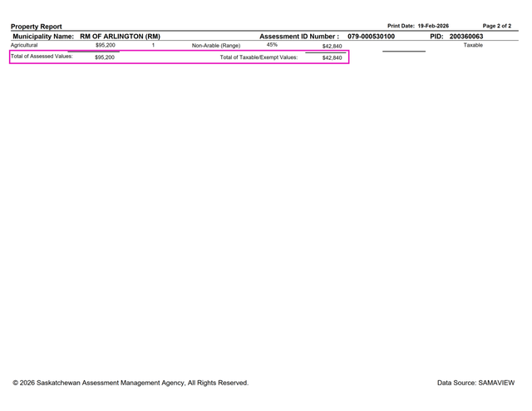
Task: Click Total of Taxable/Exempt Values label
Action: click(259, 57)
